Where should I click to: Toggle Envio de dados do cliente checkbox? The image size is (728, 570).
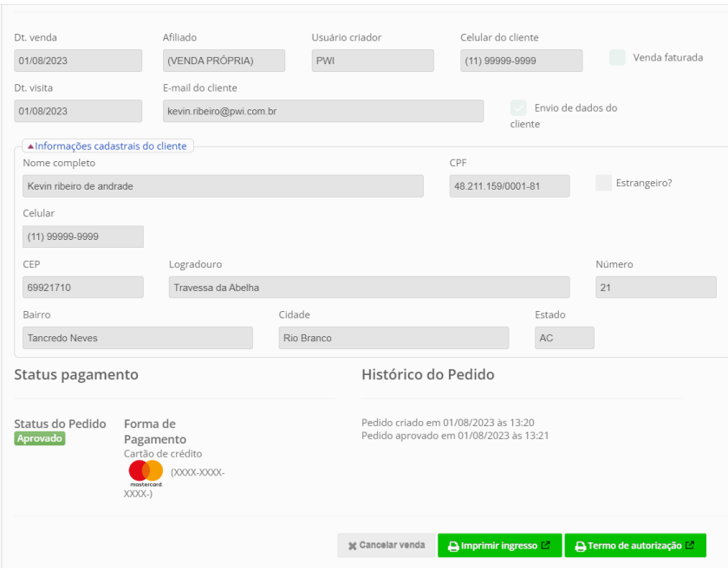click(x=518, y=108)
